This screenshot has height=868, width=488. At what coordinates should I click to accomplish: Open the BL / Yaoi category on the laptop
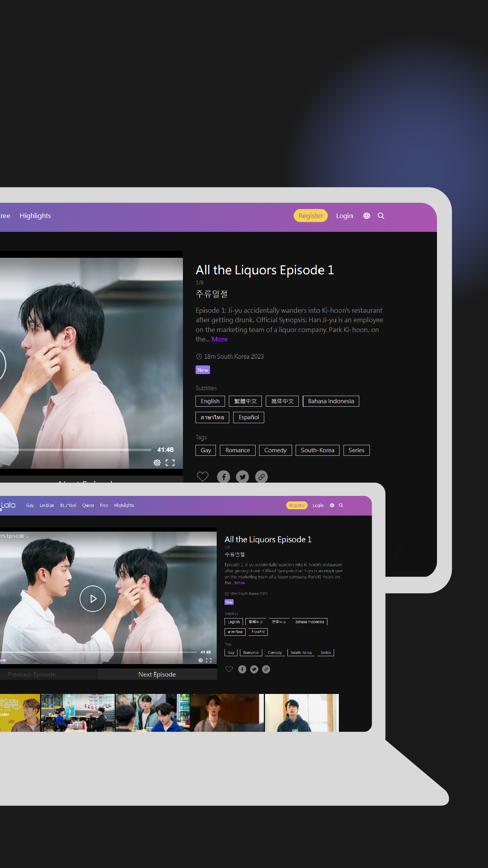click(x=68, y=505)
